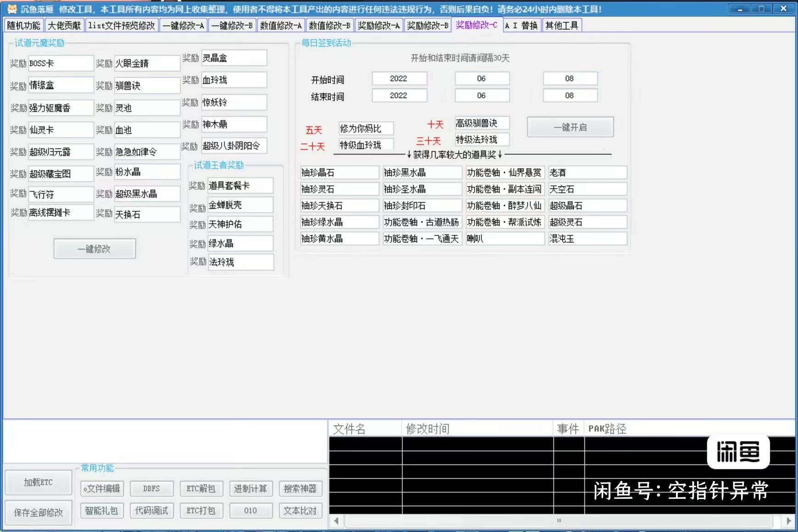Edit the 袖珍黄水晶 prize field

pos(339,238)
